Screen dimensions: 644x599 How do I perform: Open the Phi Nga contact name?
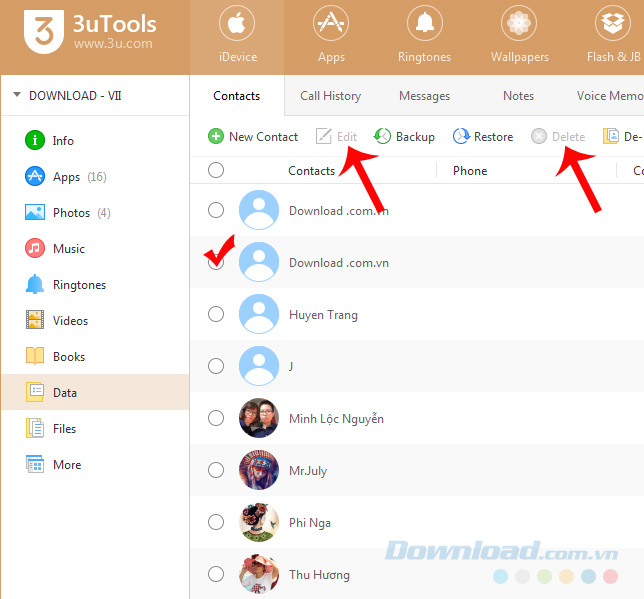point(310,523)
